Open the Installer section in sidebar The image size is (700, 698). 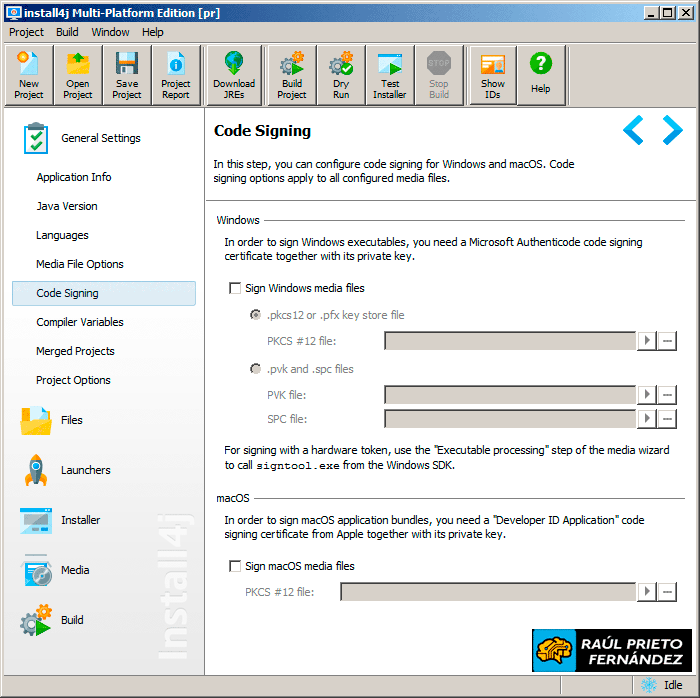61,520
